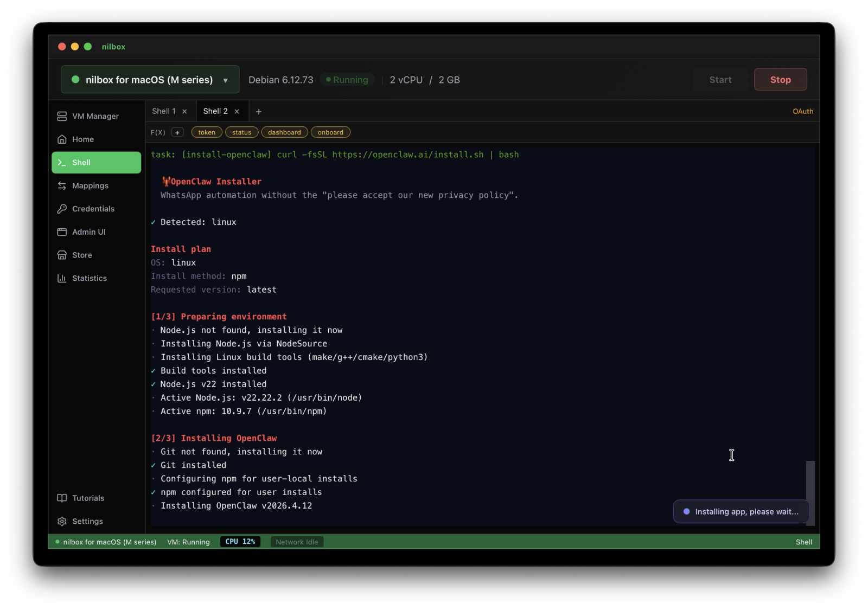Click the 'OpenClaw Installer' title text
The width and height of the screenshot is (868, 610).
(x=216, y=182)
